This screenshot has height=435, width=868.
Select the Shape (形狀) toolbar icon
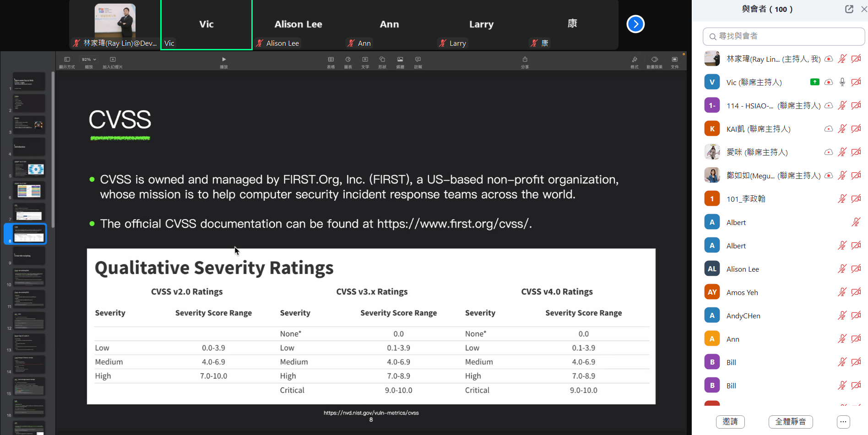382,60
